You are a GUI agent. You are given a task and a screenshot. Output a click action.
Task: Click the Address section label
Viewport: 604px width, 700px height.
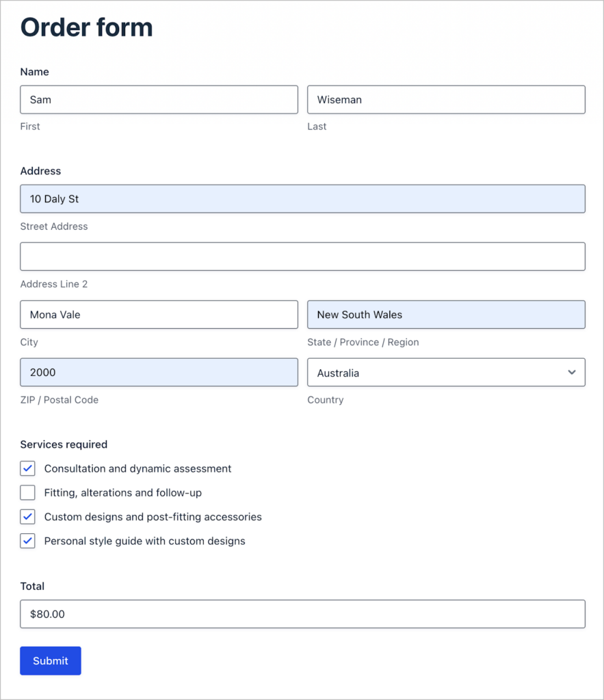40,171
